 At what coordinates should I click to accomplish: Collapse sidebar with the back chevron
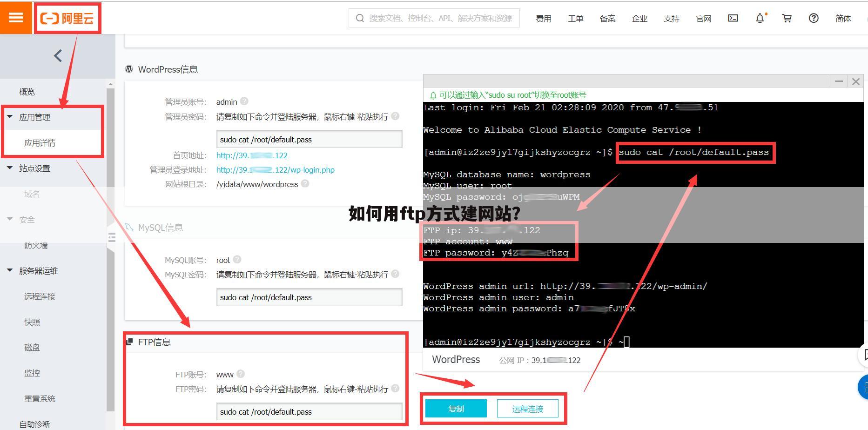tap(58, 56)
